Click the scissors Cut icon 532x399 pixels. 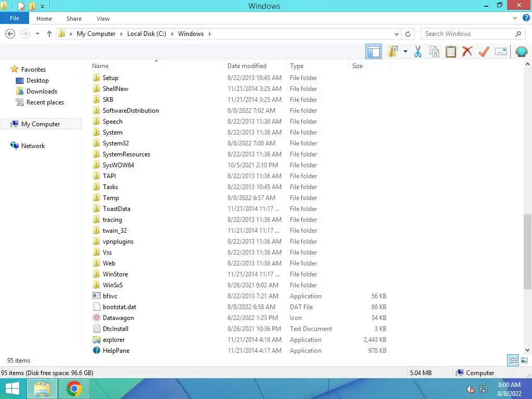click(x=418, y=51)
